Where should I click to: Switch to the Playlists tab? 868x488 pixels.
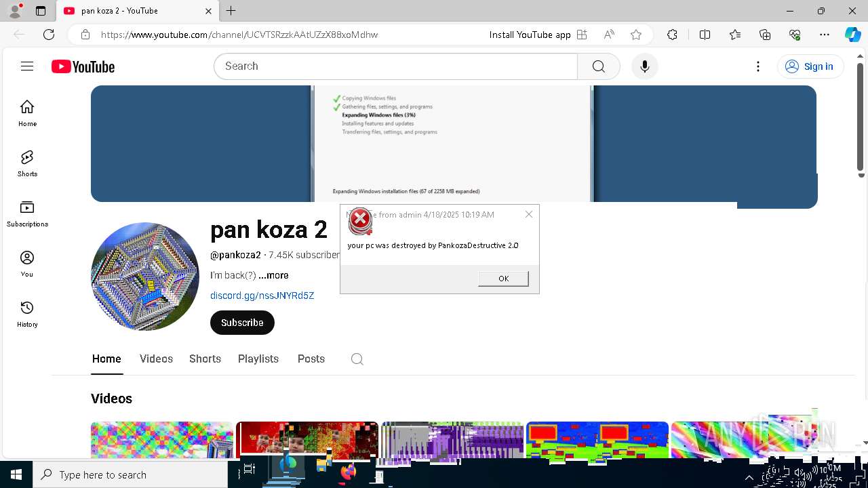pyautogui.click(x=258, y=359)
